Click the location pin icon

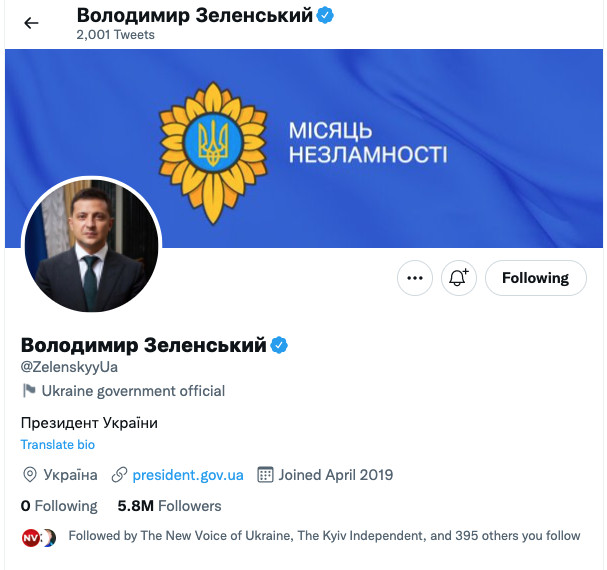point(30,475)
